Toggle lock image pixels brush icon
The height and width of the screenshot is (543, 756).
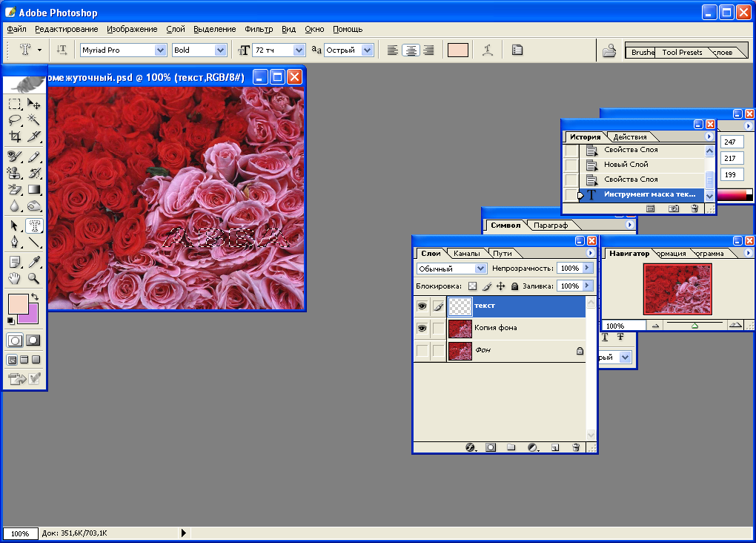487,286
